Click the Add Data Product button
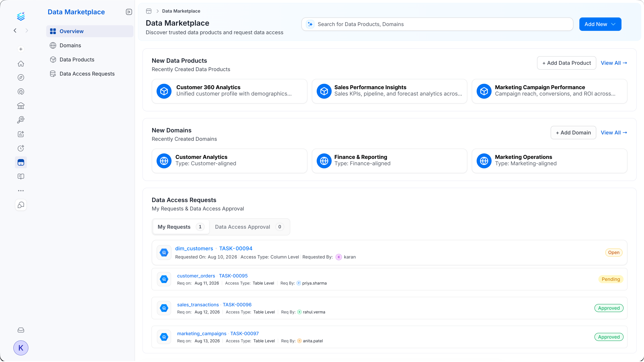 (567, 63)
